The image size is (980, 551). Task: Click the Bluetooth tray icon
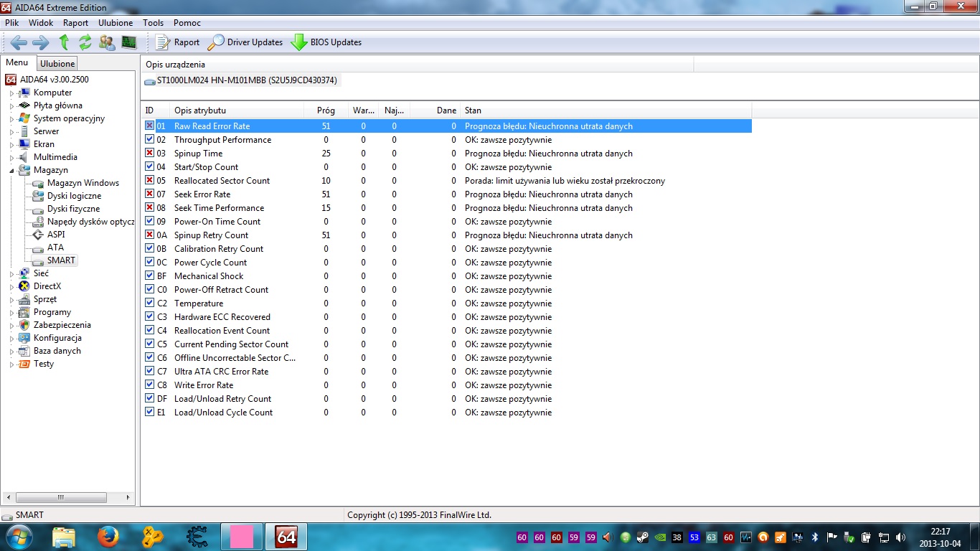(815, 537)
